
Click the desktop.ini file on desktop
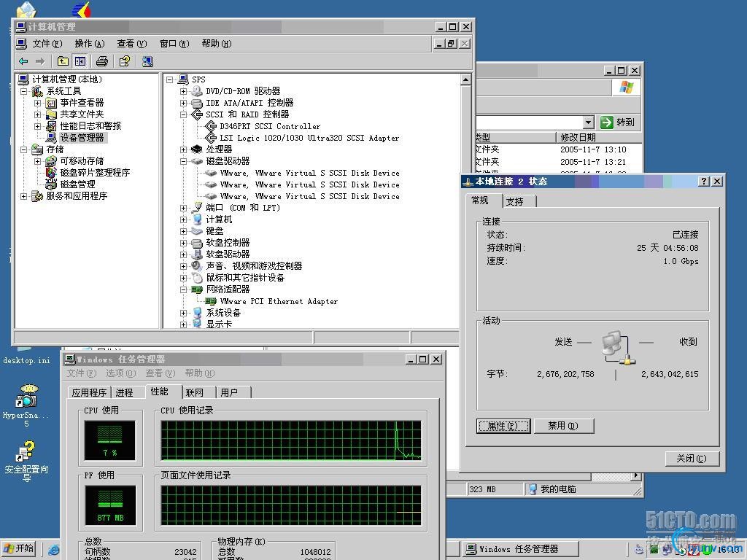coord(26,360)
